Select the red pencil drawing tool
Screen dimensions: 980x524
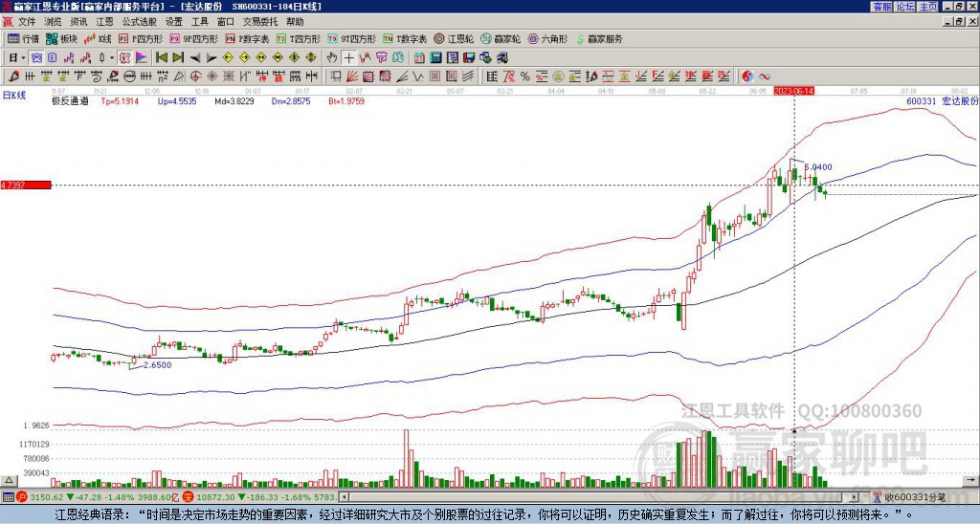[12, 76]
